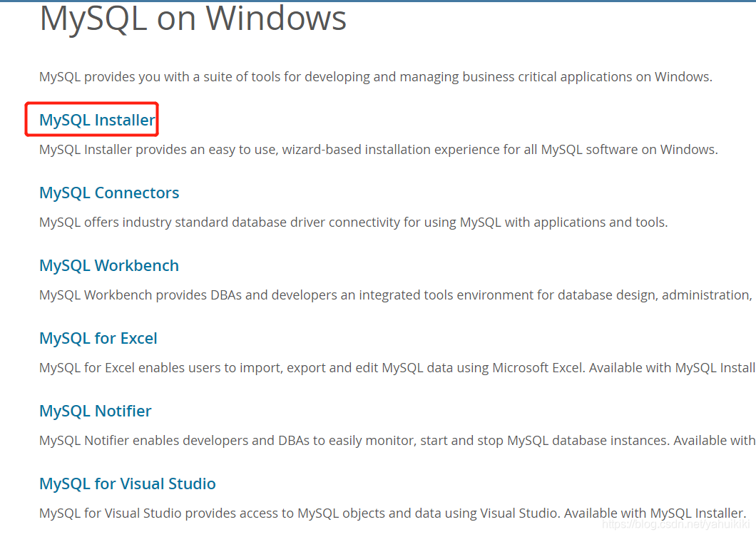The image size is (756, 537).
Task: Select the MySQL on Windows page heading
Action: coord(193,19)
